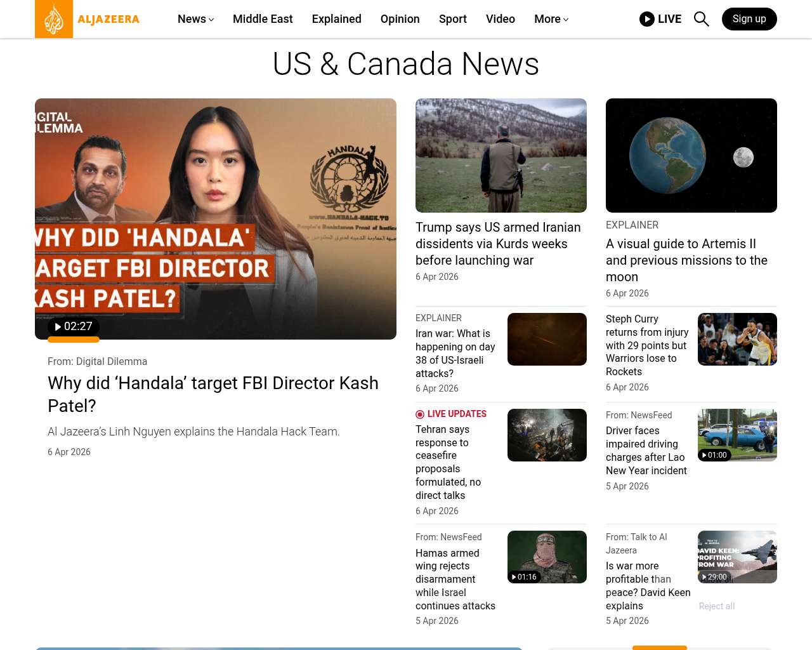Click the Sign up button
812x650 pixels.
[x=749, y=19]
